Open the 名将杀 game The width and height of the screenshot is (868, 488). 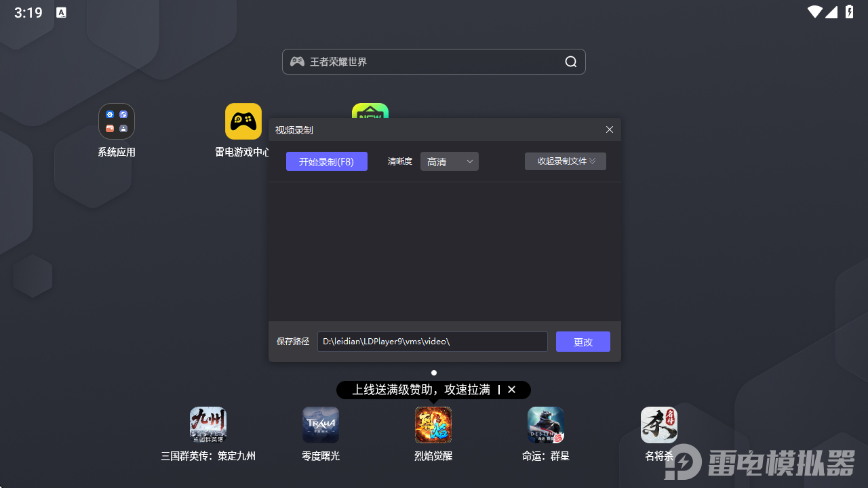[658, 425]
